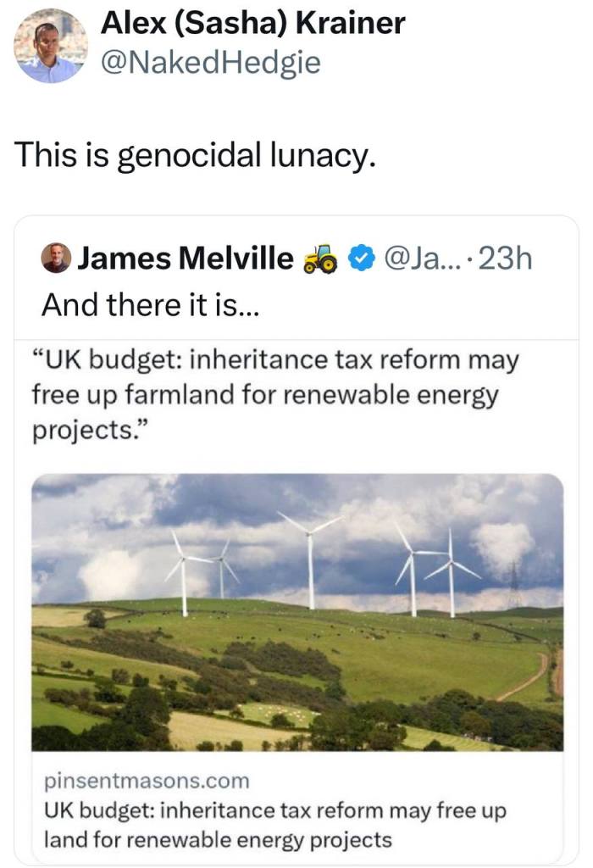The image size is (593, 868).
Task: Click the tractor emoji beside James Melville
Action: click(320, 259)
